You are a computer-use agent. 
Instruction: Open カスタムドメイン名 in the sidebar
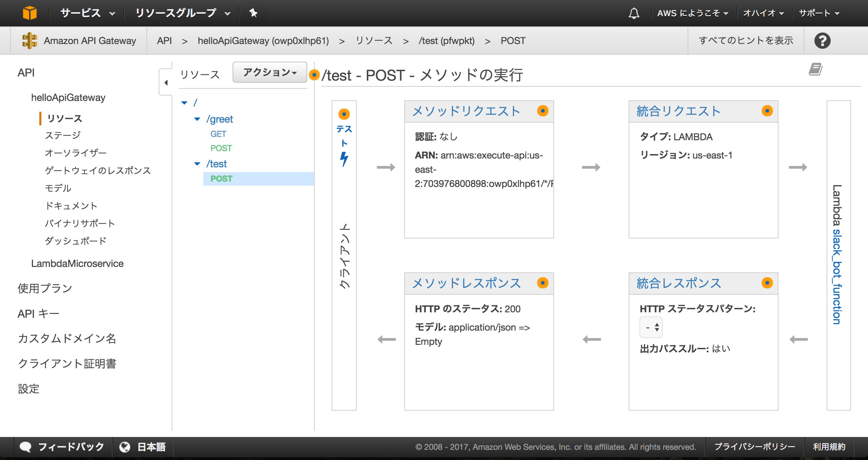click(x=67, y=339)
